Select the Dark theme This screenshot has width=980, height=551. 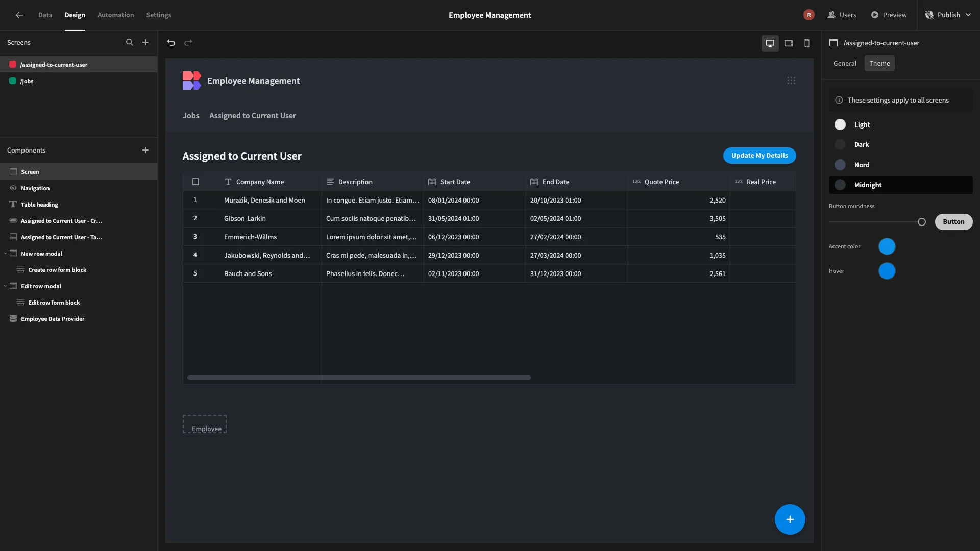tap(900, 145)
